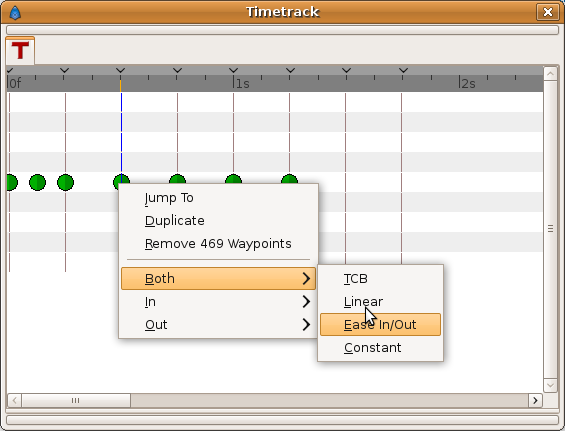Open the Both submenu arrow
The height and width of the screenshot is (431, 565).
306,279
